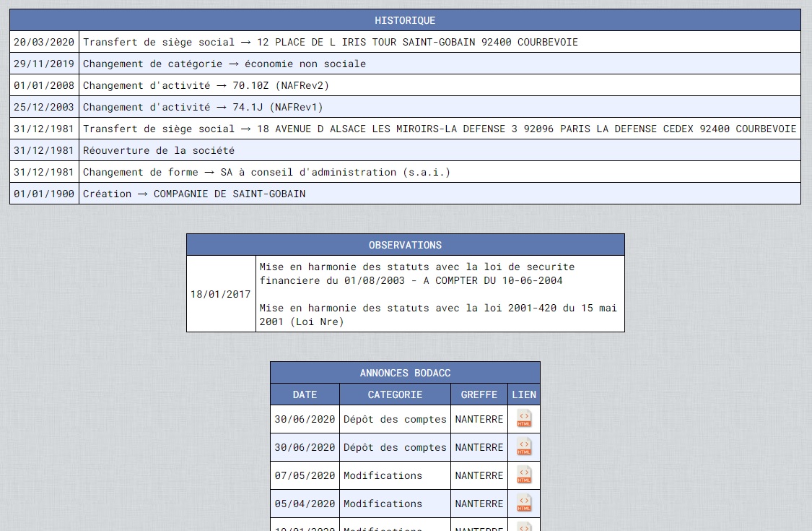Click the DATE column header

point(305,394)
